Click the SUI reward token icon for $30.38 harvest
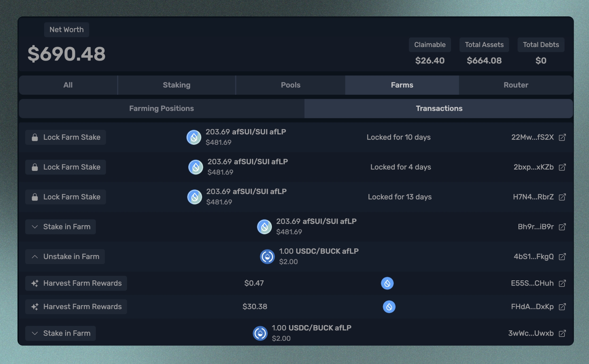 [389, 307]
